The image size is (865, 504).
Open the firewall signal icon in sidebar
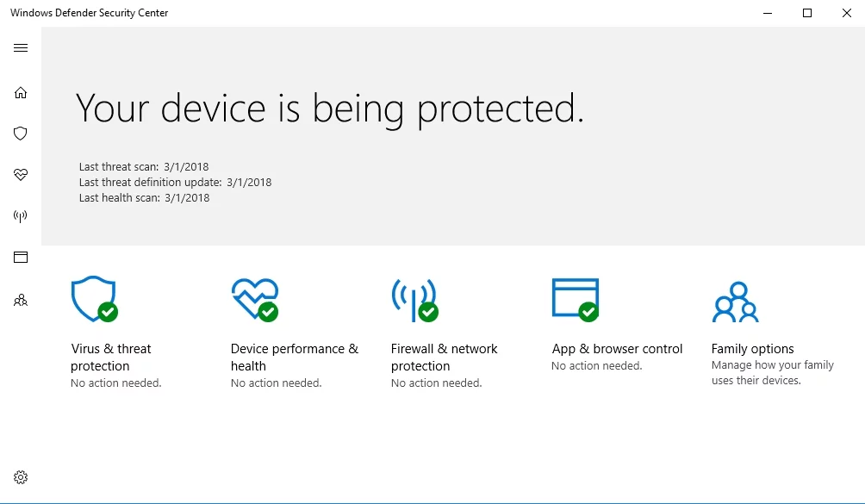point(21,216)
